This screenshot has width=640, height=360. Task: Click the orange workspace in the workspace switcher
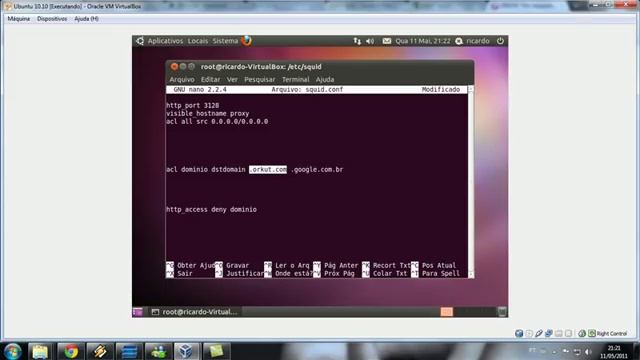tap(447, 312)
